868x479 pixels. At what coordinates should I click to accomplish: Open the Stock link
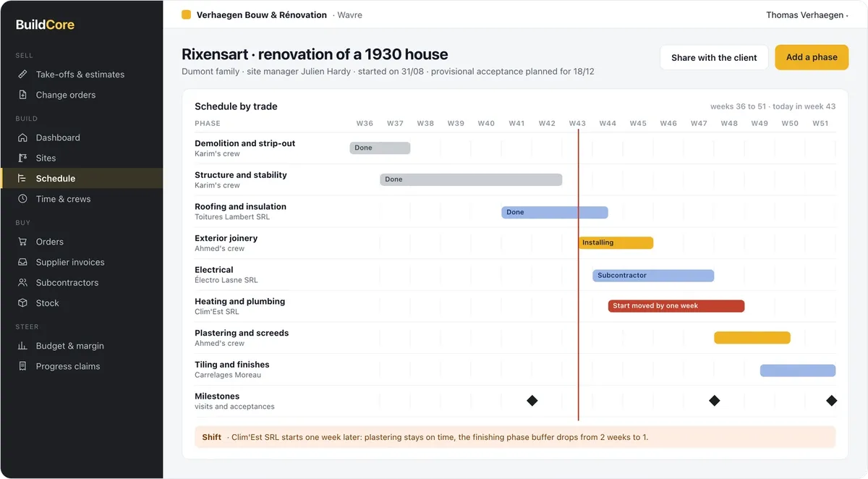click(x=81, y=303)
